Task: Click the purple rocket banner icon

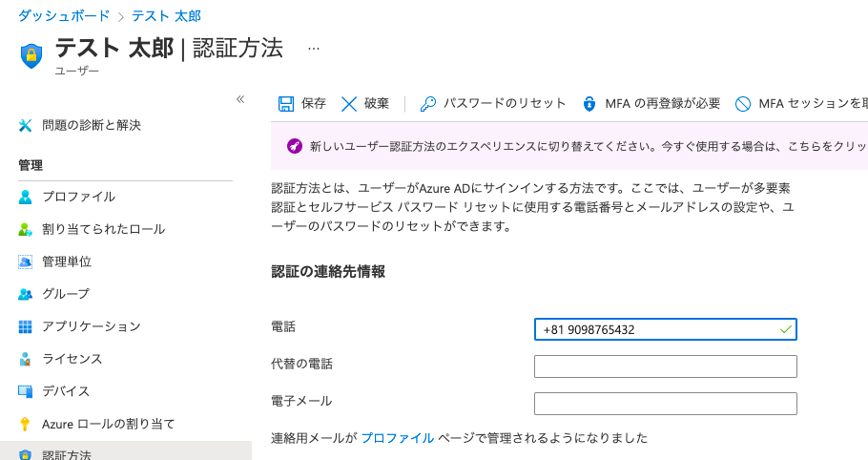Action: pos(295,147)
